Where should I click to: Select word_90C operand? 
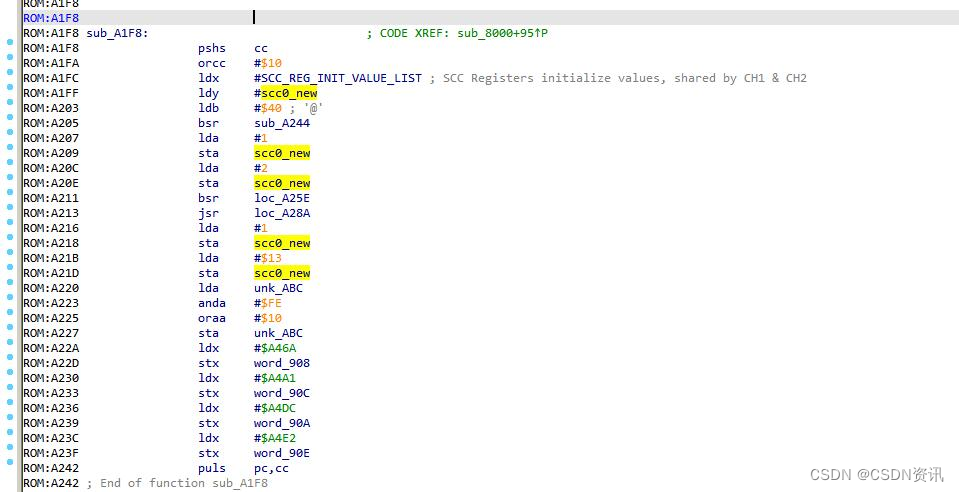pyautogui.click(x=282, y=393)
